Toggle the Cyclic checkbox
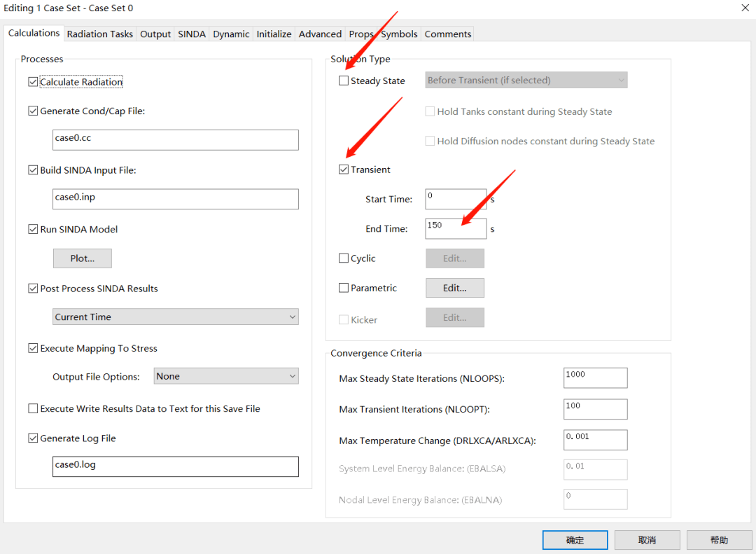Screen dimensions: 756x554 click(x=344, y=258)
